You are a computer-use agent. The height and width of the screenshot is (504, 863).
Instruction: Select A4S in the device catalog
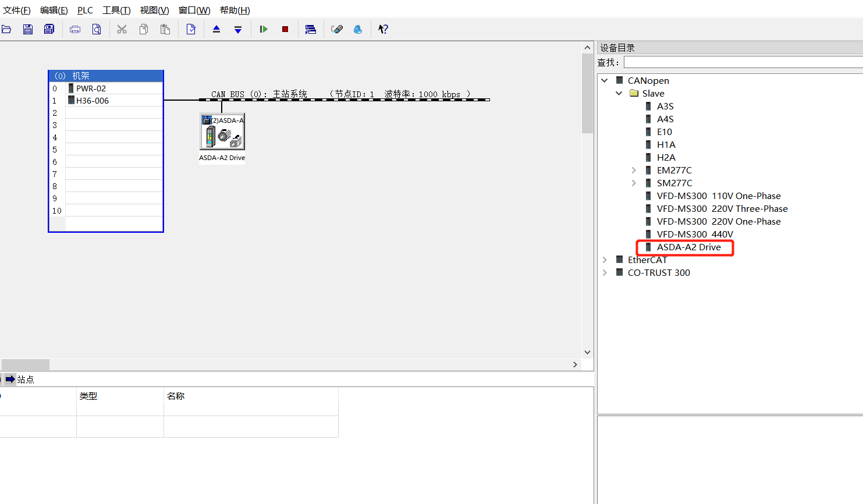[665, 119]
